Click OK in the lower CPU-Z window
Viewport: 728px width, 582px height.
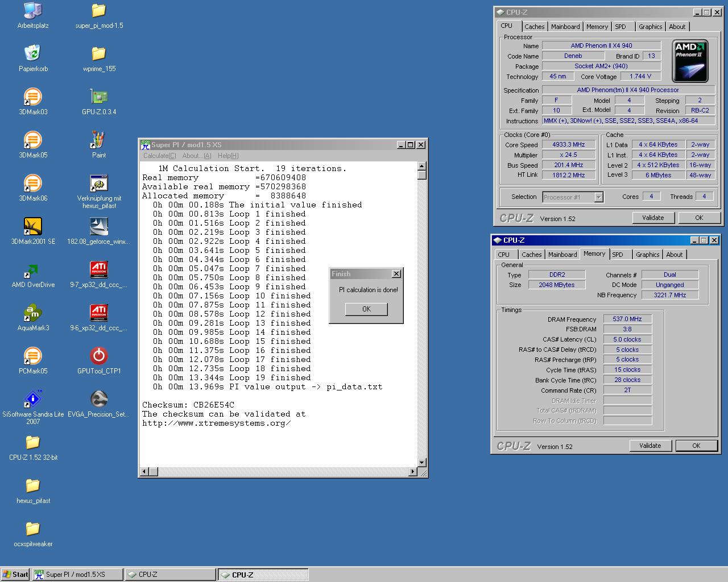(x=696, y=446)
